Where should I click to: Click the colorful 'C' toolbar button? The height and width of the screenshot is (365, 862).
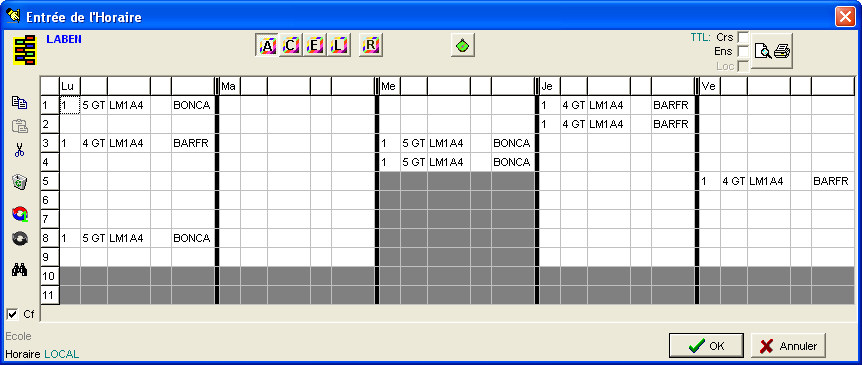coord(290,46)
